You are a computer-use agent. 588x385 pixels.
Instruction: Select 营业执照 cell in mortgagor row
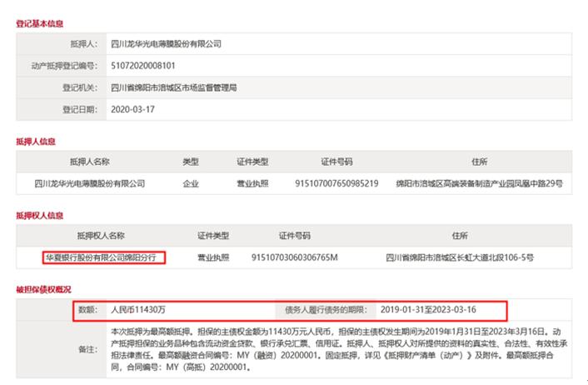click(252, 183)
